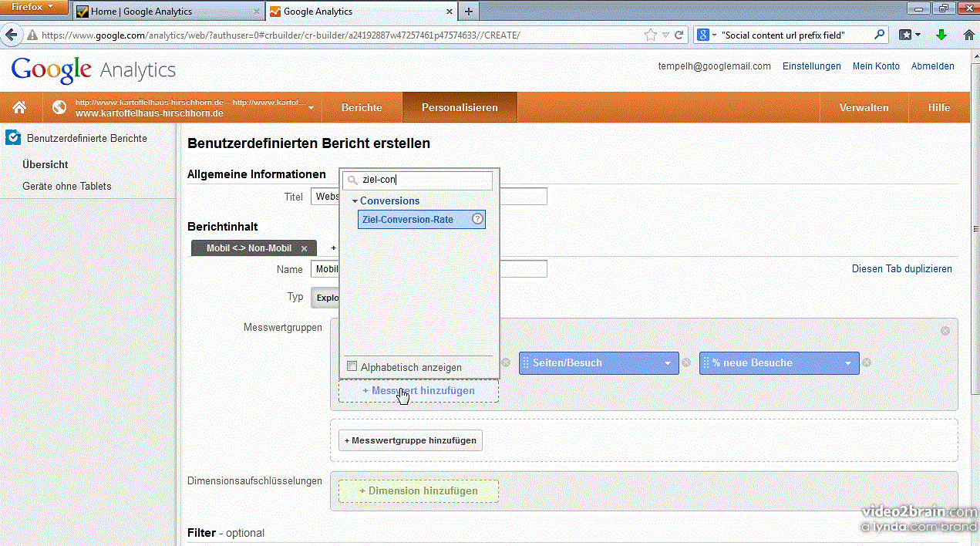Select Ziel-Conversion-Rate from the list
The image size is (980, 546).
(x=422, y=220)
